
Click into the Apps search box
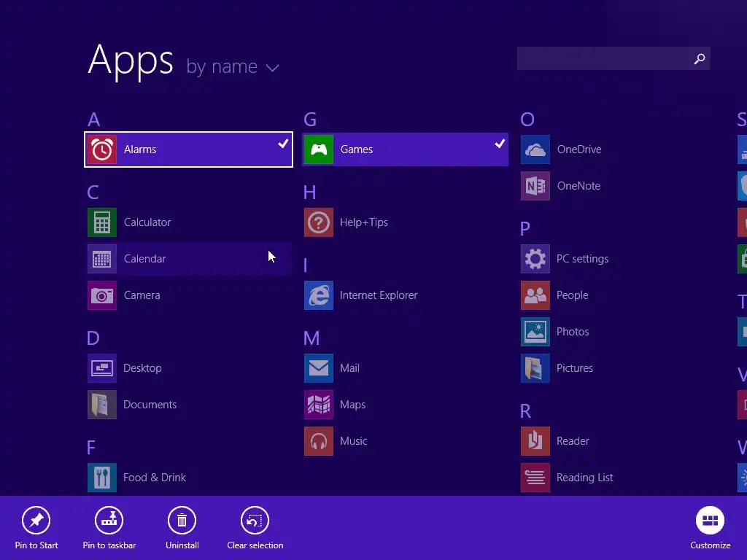click(x=614, y=58)
